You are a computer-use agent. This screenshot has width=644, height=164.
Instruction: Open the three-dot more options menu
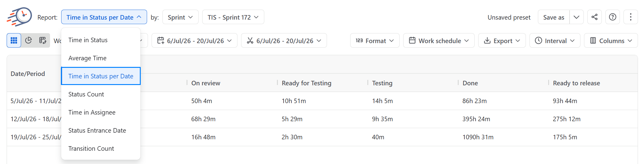[630, 17]
